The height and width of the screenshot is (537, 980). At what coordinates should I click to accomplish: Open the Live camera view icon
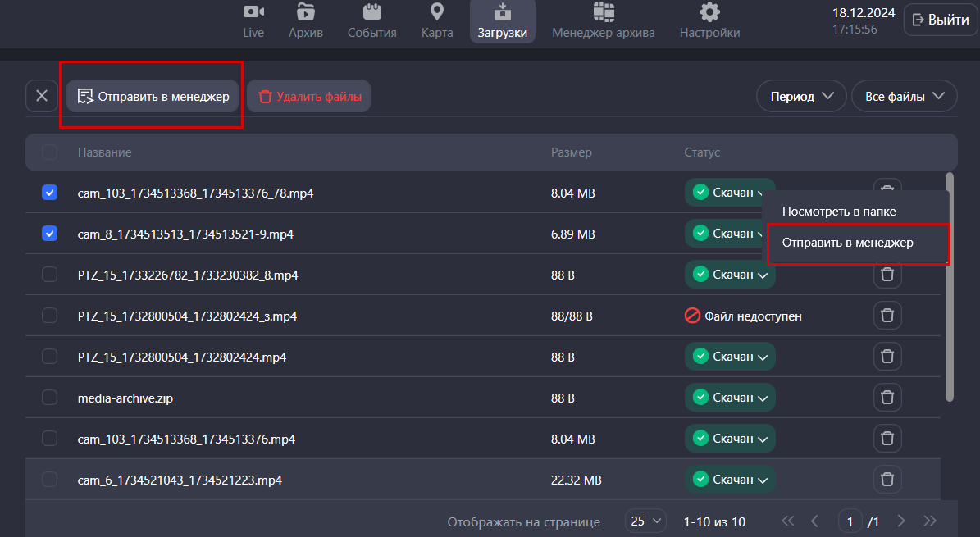click(x=253, y=12)
